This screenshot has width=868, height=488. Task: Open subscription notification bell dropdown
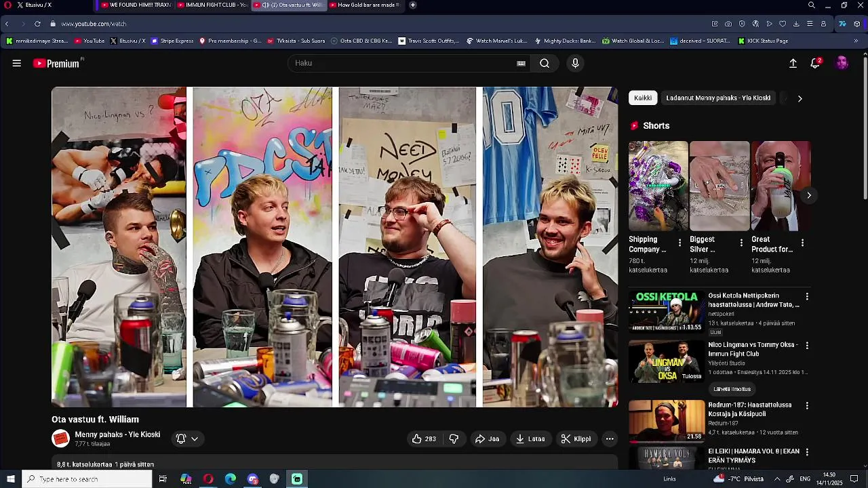pos(187,439)
